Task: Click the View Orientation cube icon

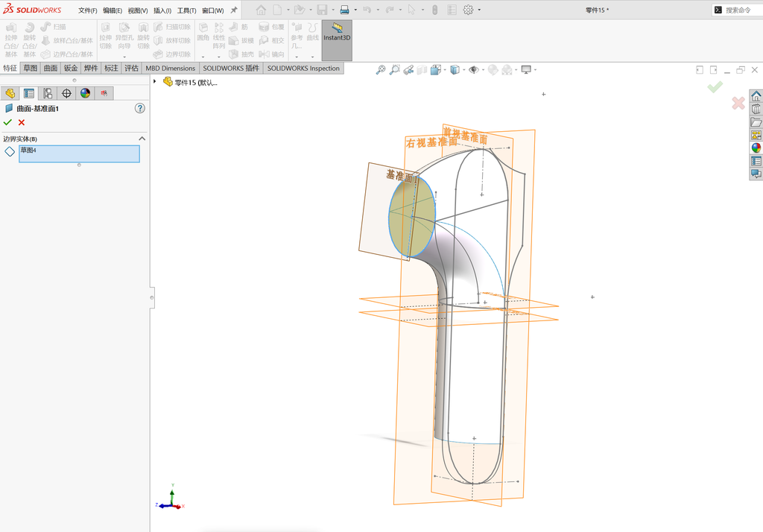Action: tap(435, 70)
